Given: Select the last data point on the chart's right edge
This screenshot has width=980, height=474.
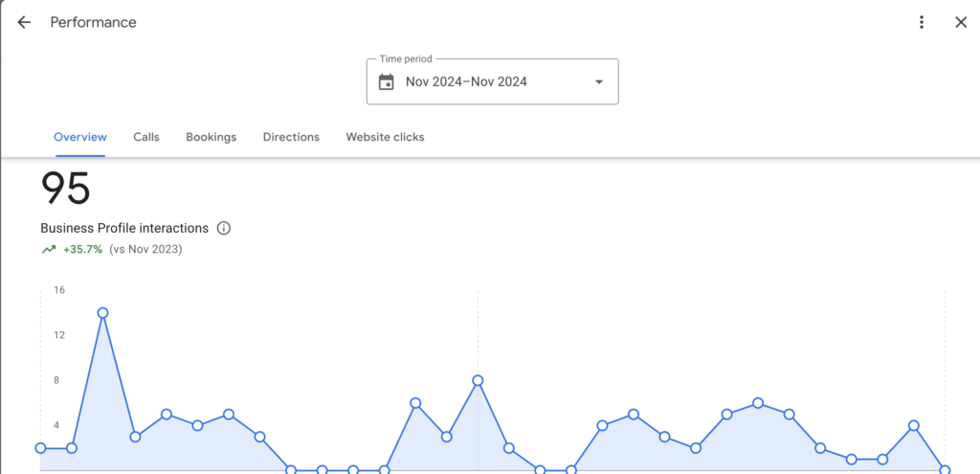Looking at the screenshot, I should [945, 470].
